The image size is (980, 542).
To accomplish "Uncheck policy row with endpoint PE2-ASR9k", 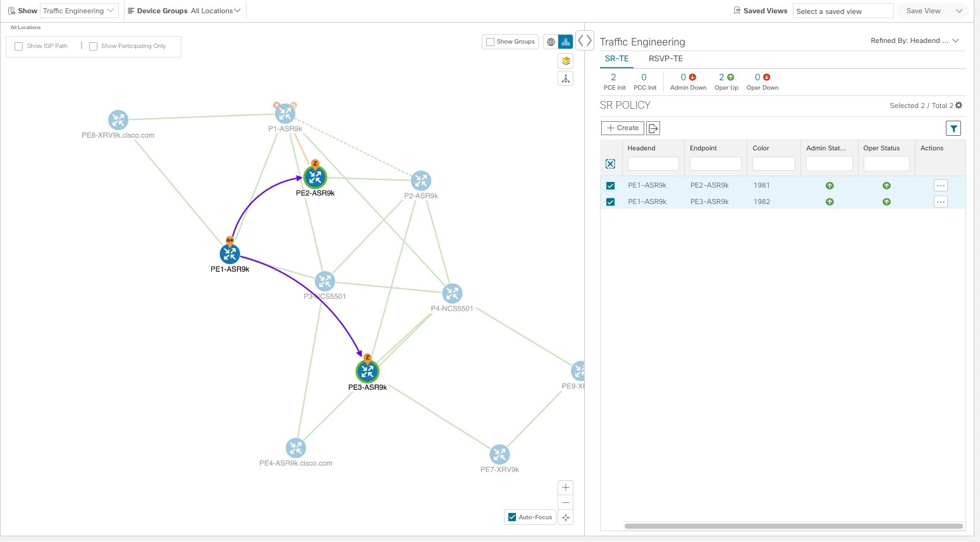I will point(610,186).
